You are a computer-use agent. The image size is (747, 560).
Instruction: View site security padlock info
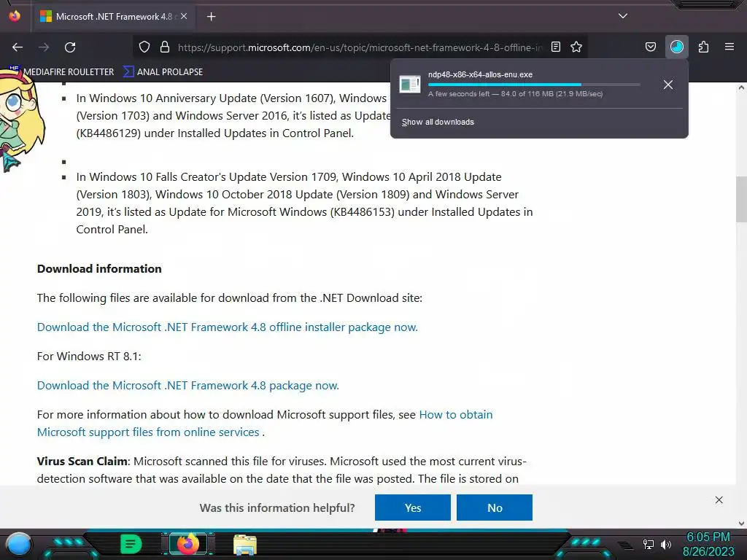165,47
